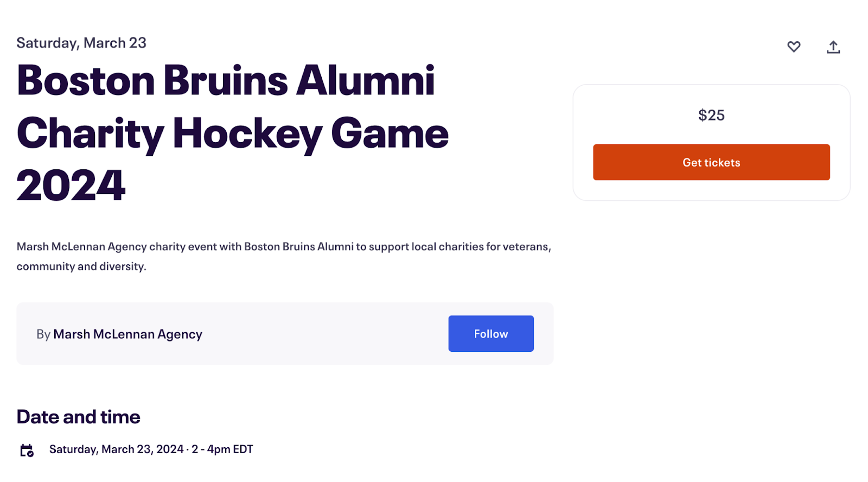
Task: Click the heart icon to like event
Action: 794,47
